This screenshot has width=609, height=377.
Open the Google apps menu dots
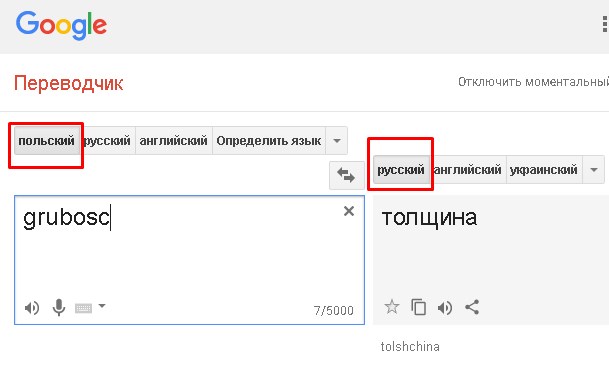click(x=605, y=24)
